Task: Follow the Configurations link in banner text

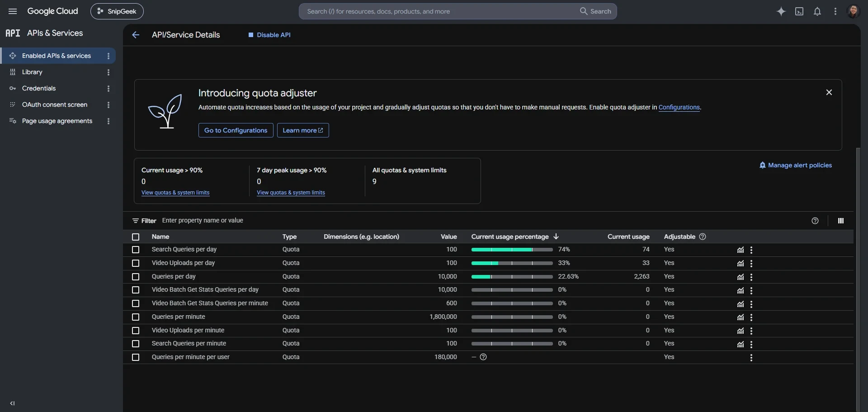Action: coord(679,107)
